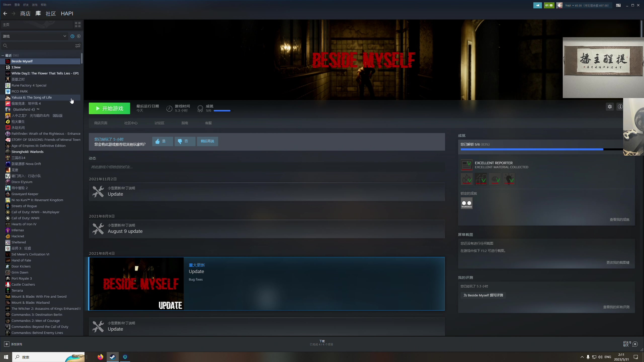Click the Excellent Reporter achievement icon
This screenshot has width=644, height=362.
pos(467,165)
